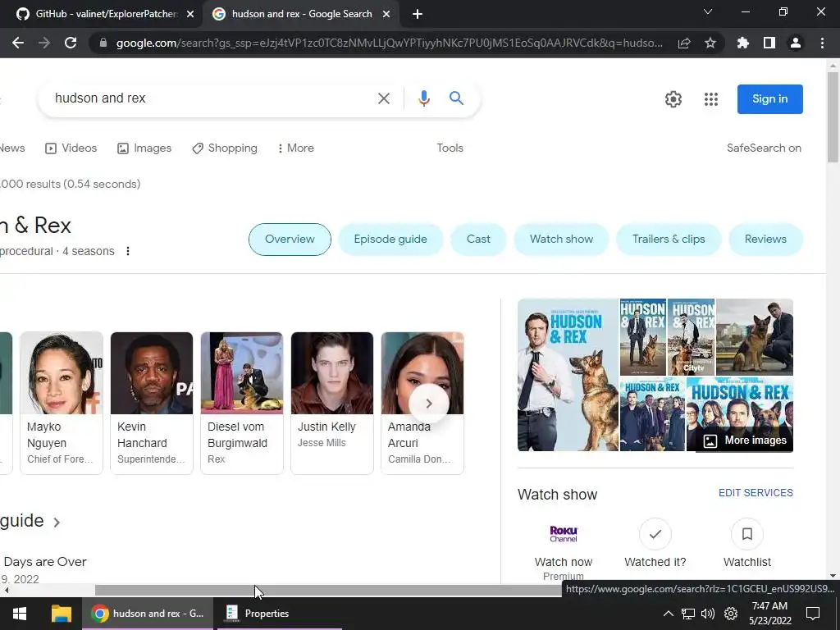Expand the episode guide heading arrow

pyautogui.click(x=57, y=523)
